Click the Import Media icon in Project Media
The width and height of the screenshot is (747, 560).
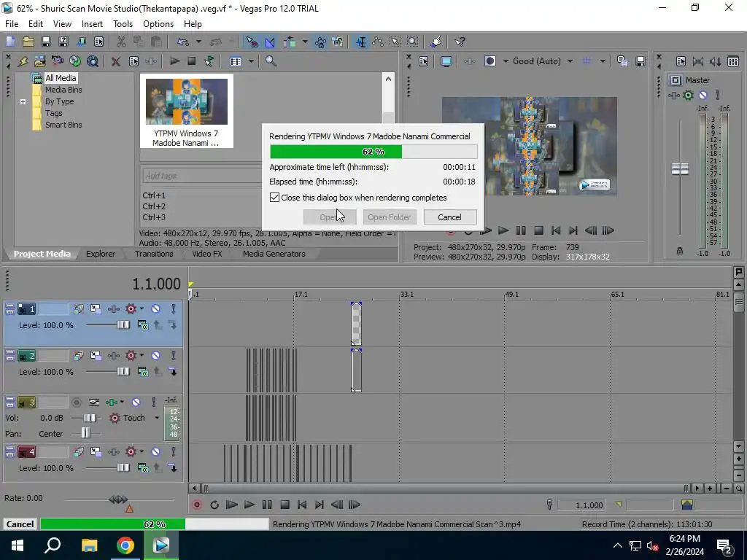(40, 61)
